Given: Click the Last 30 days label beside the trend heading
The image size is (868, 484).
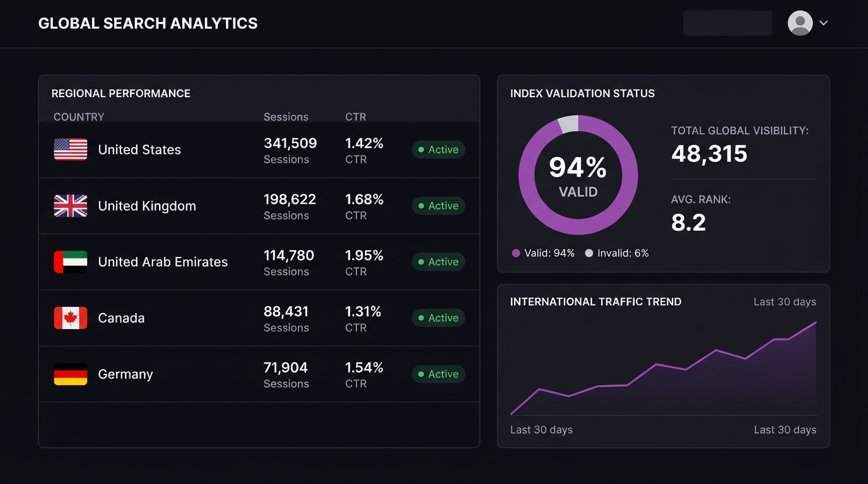Looking at the screenshot, I should point(785,302).
